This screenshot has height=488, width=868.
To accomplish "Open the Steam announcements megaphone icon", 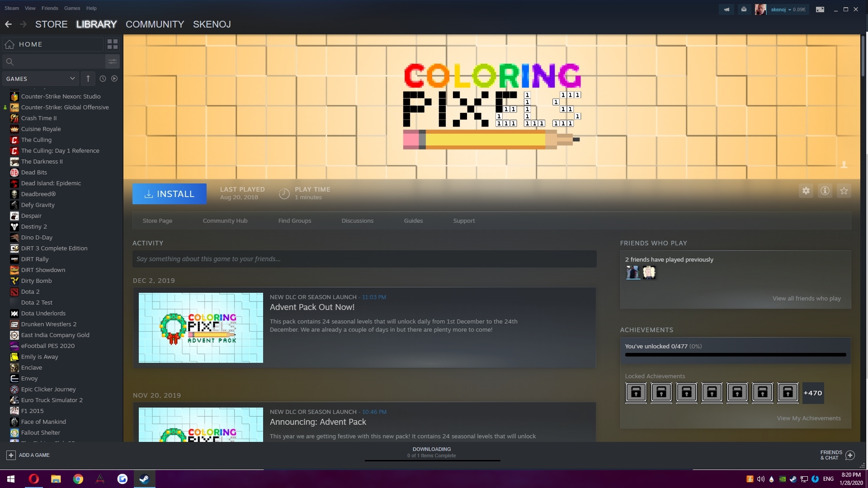I will pyautogui.click(x=726, y=9).
